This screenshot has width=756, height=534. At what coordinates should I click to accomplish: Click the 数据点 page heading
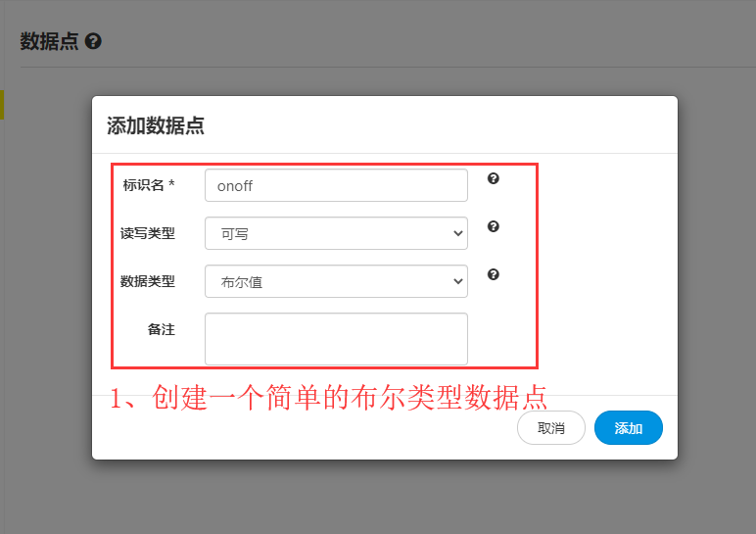49,42
